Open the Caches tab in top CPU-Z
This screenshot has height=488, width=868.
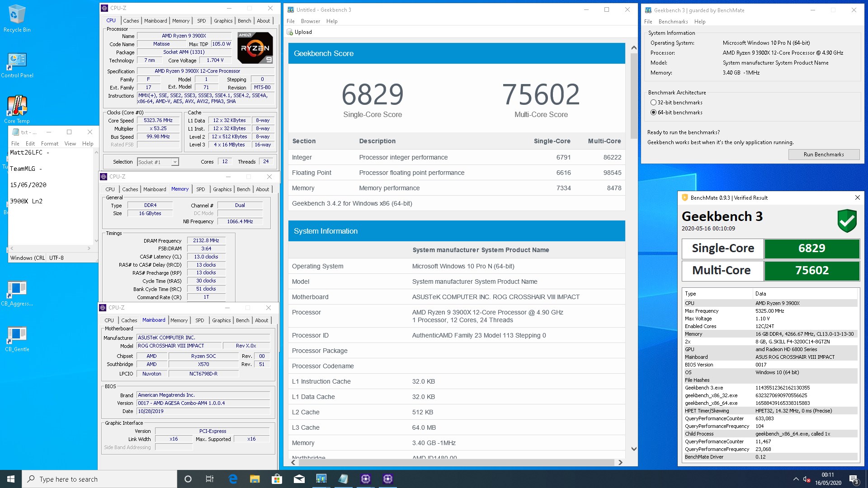131,21
